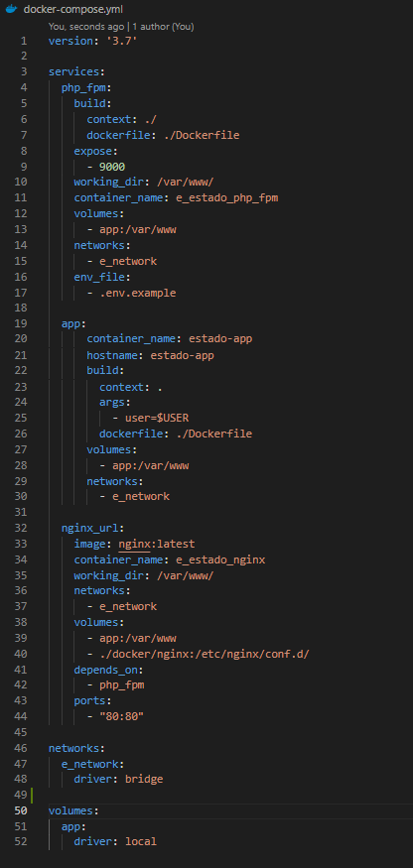Click the top-level 'networks:' key on line 46
413x868 pixels.
tap(77, 748)
